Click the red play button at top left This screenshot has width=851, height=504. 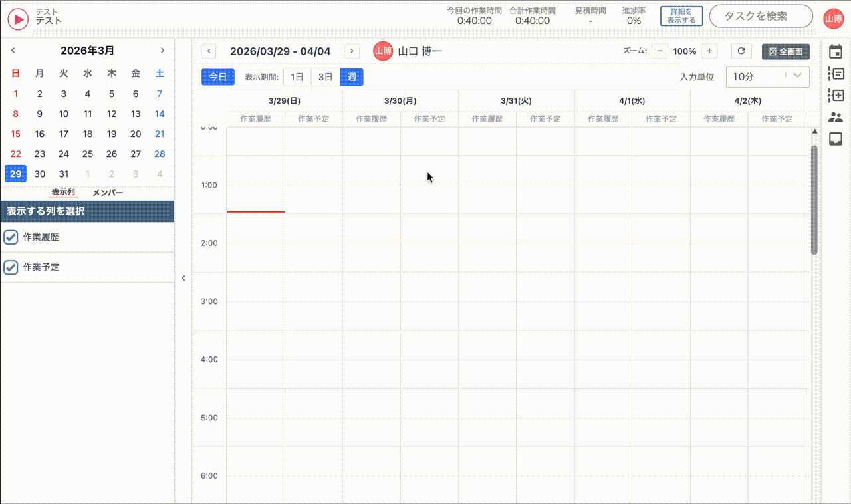click(x=17, y=19)
